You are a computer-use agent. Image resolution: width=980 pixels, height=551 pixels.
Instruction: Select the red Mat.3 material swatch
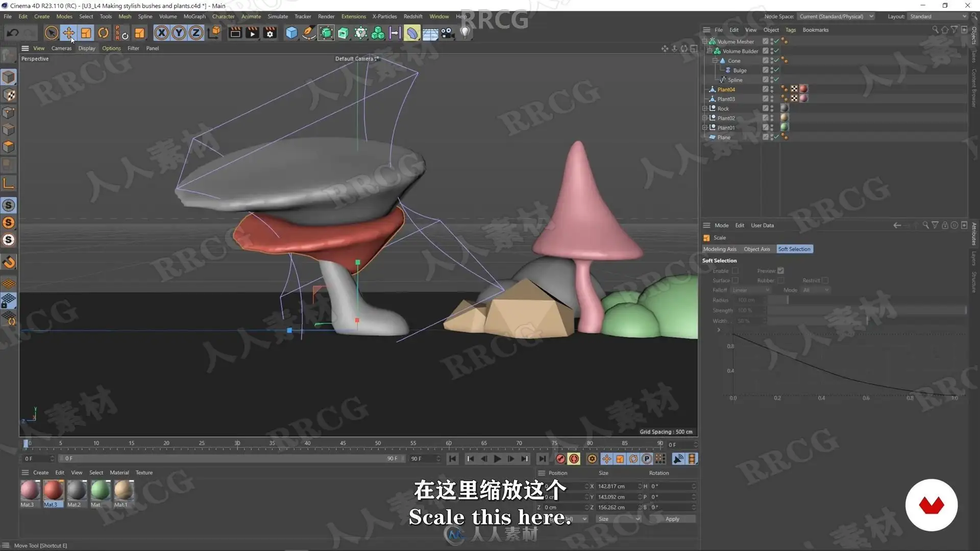coord(53,490)
